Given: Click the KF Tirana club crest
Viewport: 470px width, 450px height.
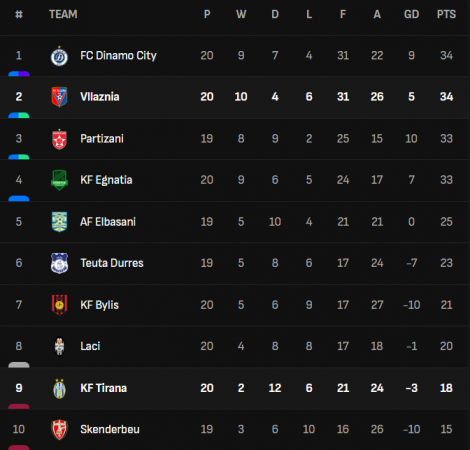Looking at the screenshot, I should tap(59, 388).
